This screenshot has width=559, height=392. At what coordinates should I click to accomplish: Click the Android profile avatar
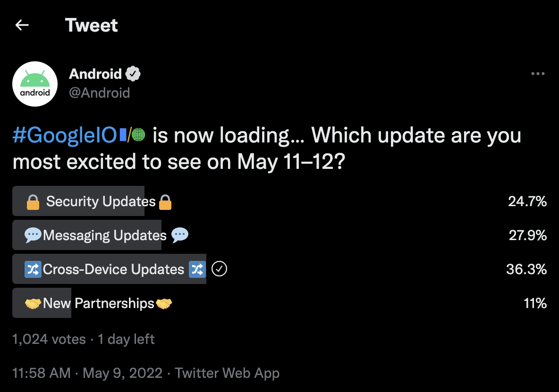click(35, 84)
